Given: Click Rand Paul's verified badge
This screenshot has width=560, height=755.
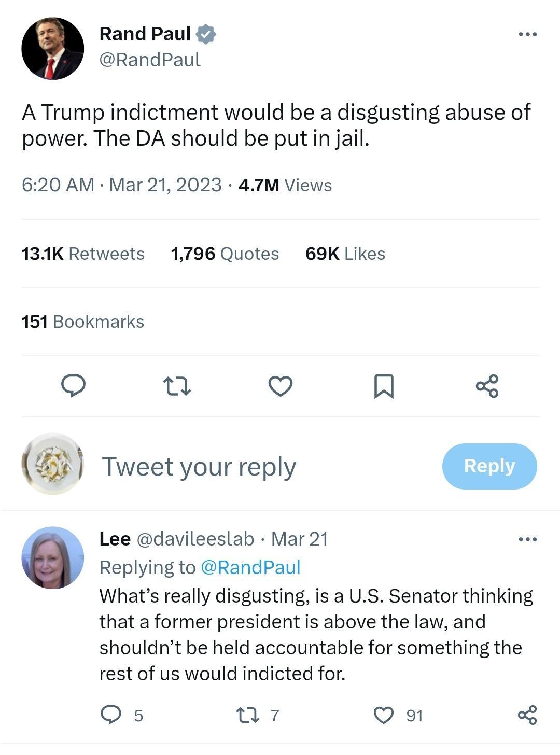Looking at the screenshot, I should [206, 34].
